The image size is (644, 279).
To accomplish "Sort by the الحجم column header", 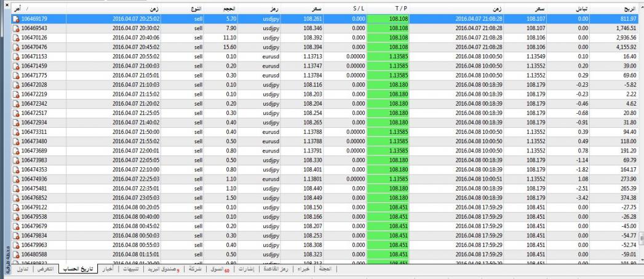I will [x=221, y=8].
